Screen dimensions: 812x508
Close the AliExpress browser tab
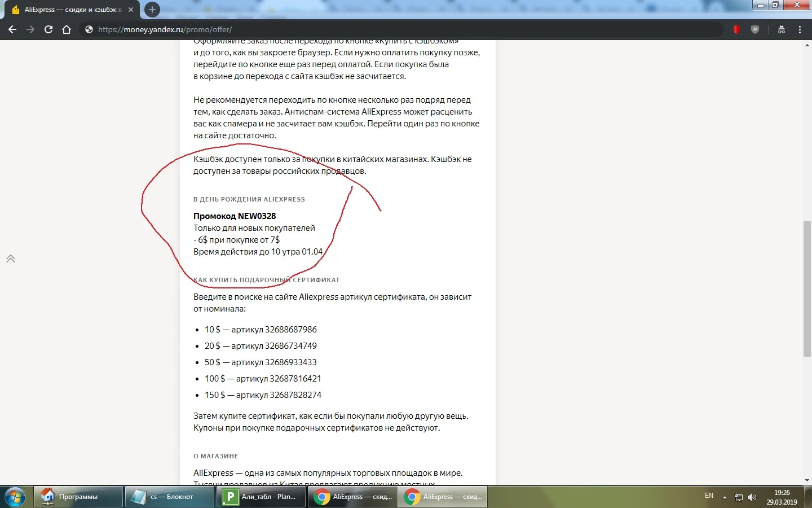pyautogui.click(x=131, y=10)
